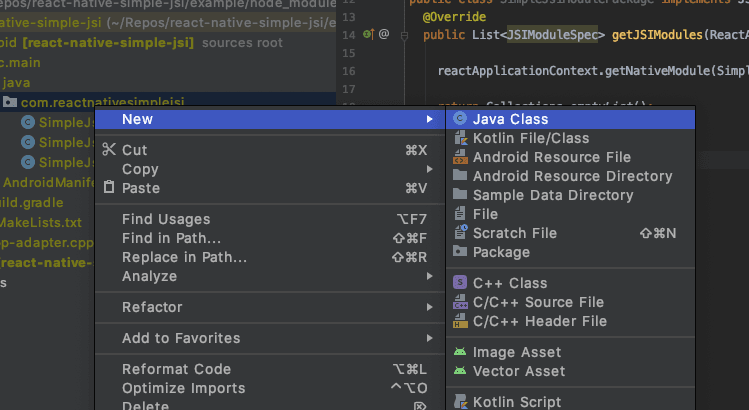Screen dimensions: 749x410
Task: Open the Refactor submenu
Action: [270, 307]
